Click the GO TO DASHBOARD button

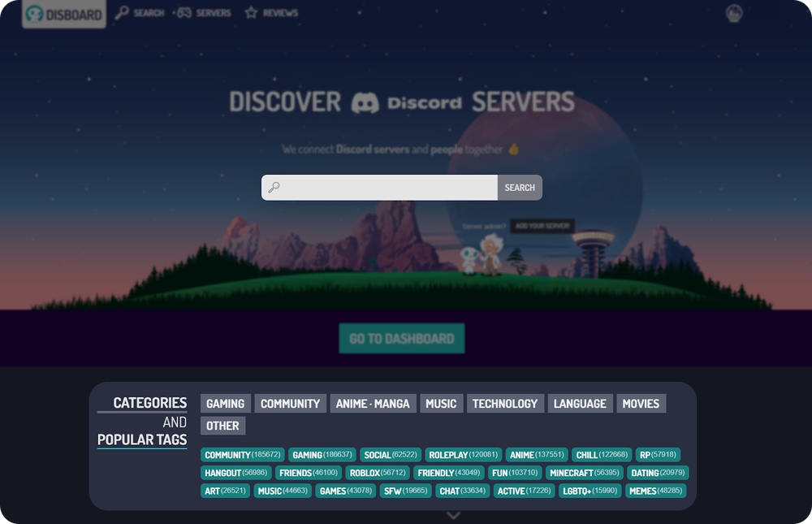click(x=401, y=338)
